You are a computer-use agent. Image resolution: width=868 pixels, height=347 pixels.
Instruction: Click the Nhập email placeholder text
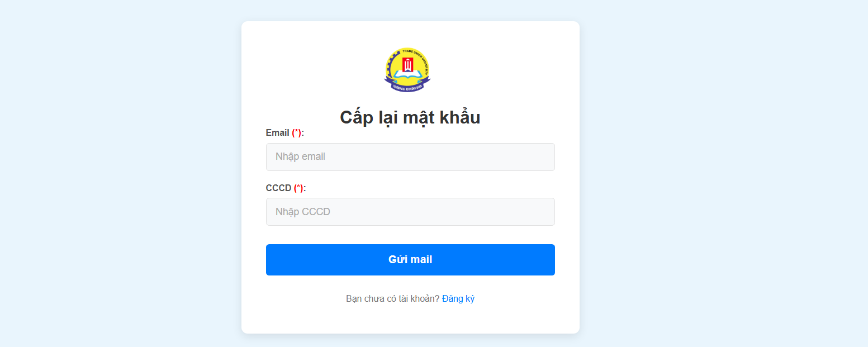(300, 157)
